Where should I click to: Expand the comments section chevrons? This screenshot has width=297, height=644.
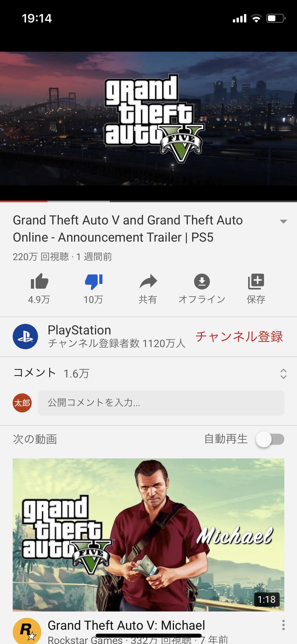[x=283, y=374]
